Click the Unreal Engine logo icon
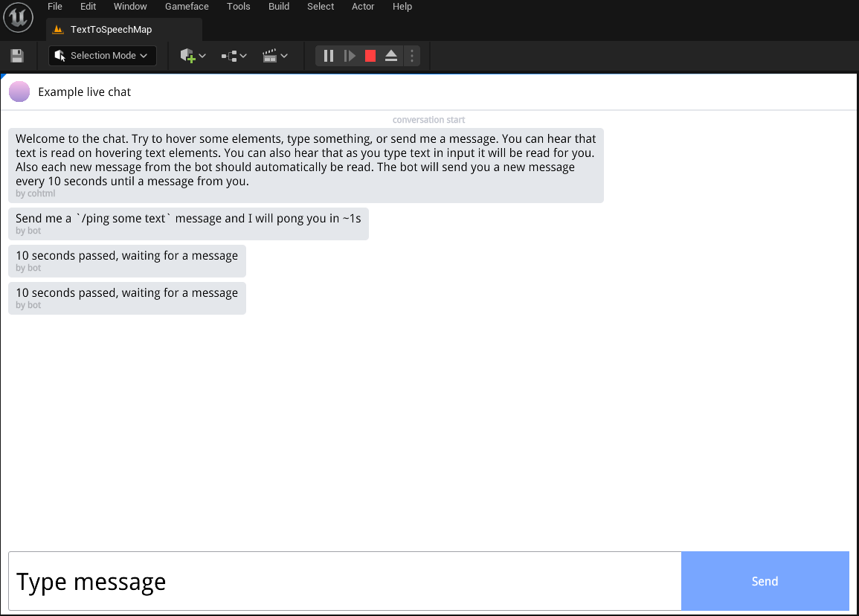The width and height of the screenshot is (859, 616). click(18, 17)
